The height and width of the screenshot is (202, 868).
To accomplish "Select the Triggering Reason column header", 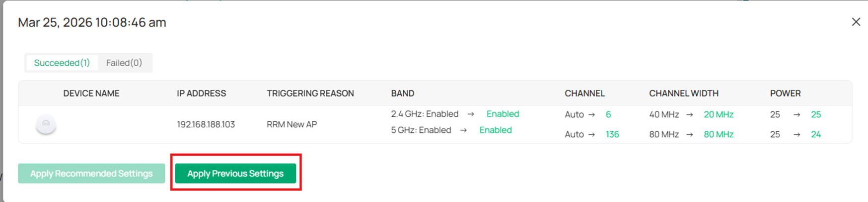I will pos(310,93).
